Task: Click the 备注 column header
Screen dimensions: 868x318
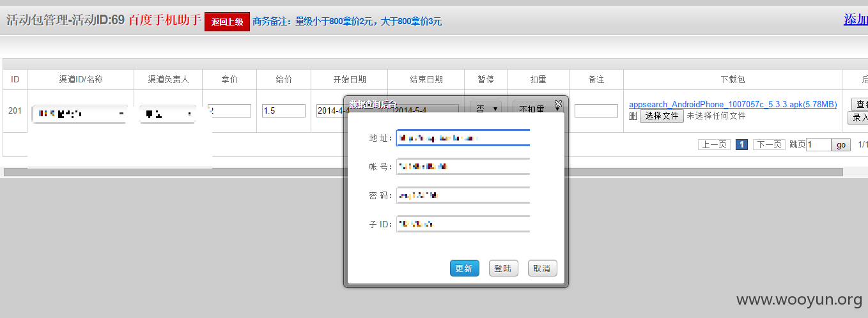Action: [x=596, y=80]
